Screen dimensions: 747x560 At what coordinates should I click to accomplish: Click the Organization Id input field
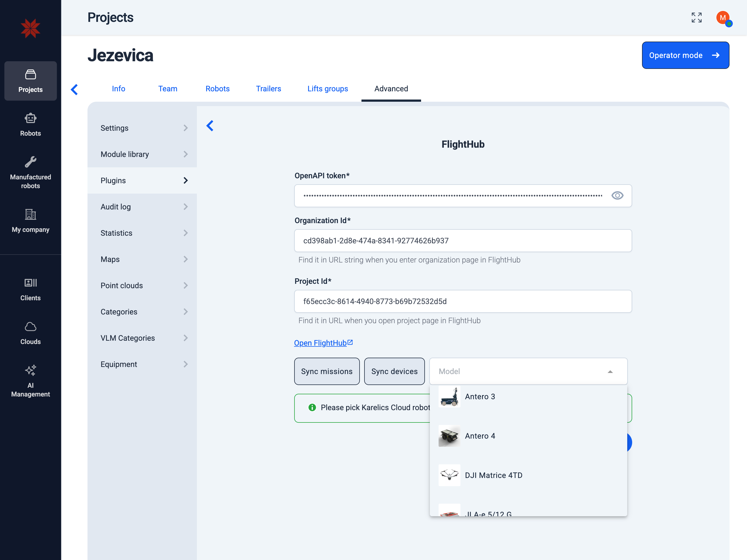pos(463,240)
